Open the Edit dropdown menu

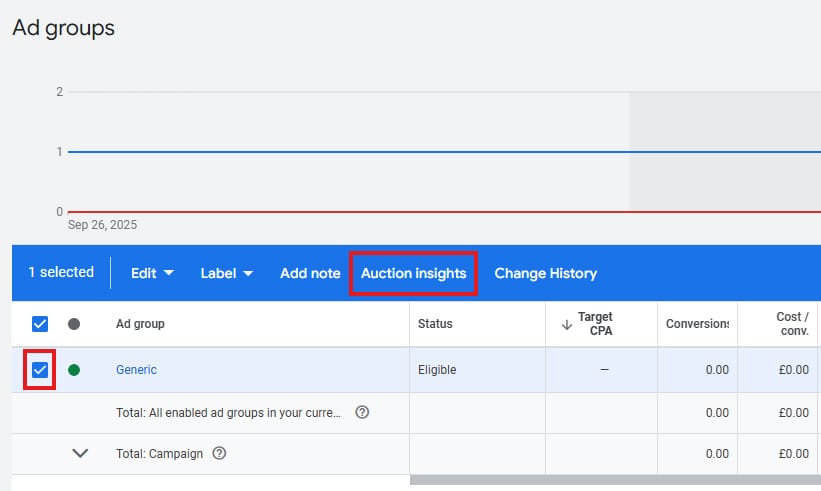(x=152, y=273)
